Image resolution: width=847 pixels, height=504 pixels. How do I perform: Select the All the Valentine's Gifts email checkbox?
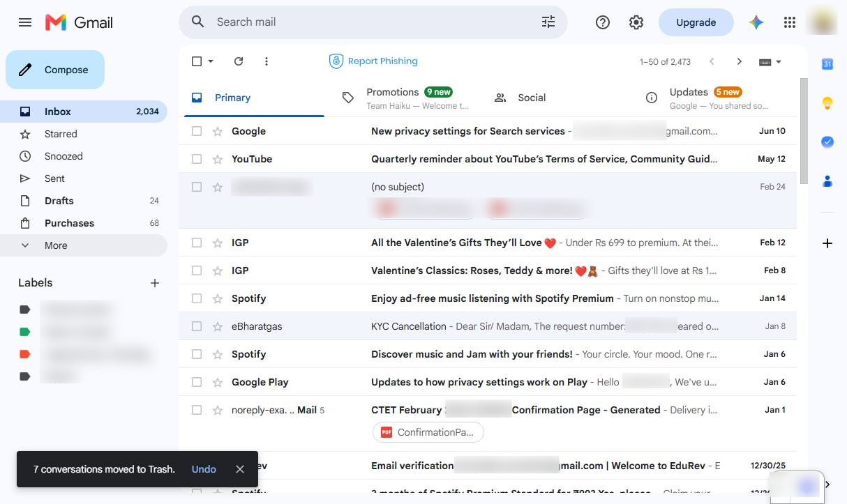click(197, 243)
